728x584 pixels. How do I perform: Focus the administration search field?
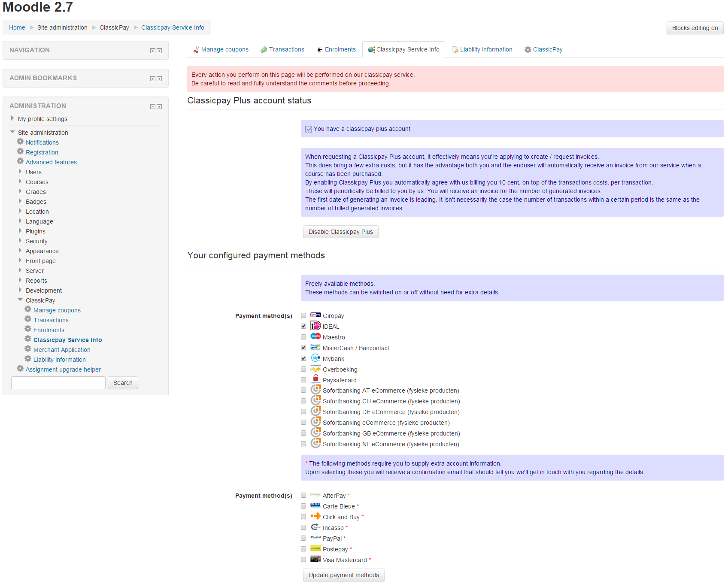tap(58, 383)
